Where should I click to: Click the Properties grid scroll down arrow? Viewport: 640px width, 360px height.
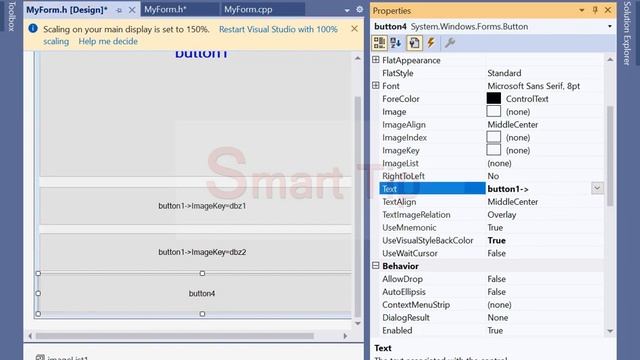[x=610, y=331]
